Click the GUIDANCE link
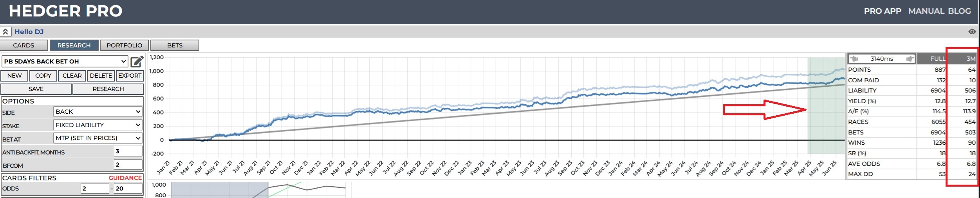The image size is (980, 198). [x=125, y=178]
